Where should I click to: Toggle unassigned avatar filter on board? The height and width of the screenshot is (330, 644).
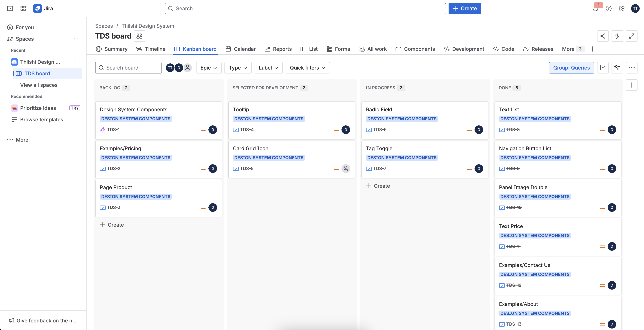(x=188, y=68)
